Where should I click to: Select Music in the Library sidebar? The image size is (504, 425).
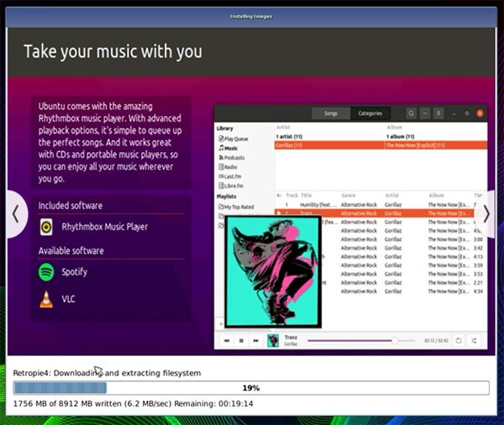pos(228,148)
